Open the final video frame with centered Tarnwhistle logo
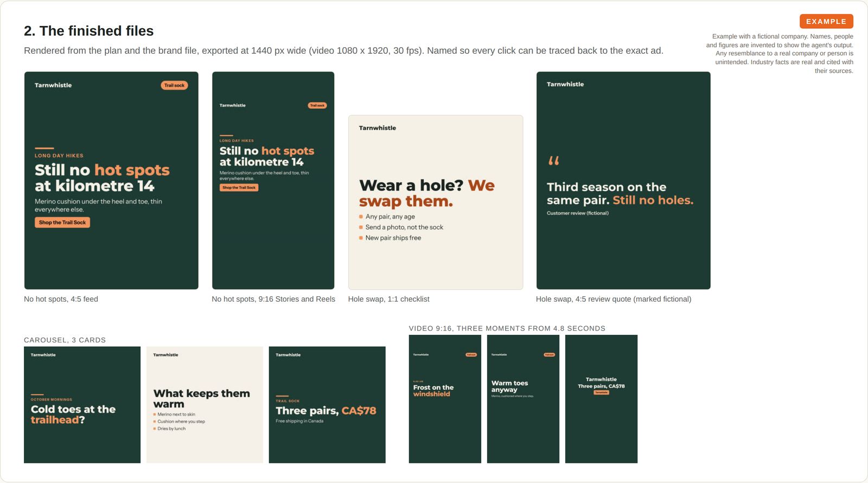The image size is (868, 483). coord(601,399)
